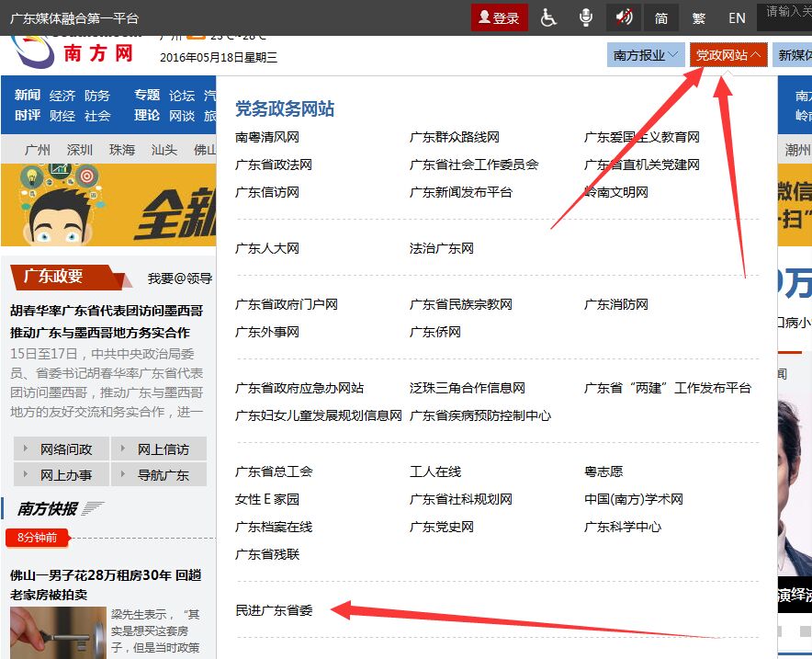This screenshot has height=659, width=812.
Task: Open the 广东省政府应急办网站 link
Action: [x=299, y=388]
